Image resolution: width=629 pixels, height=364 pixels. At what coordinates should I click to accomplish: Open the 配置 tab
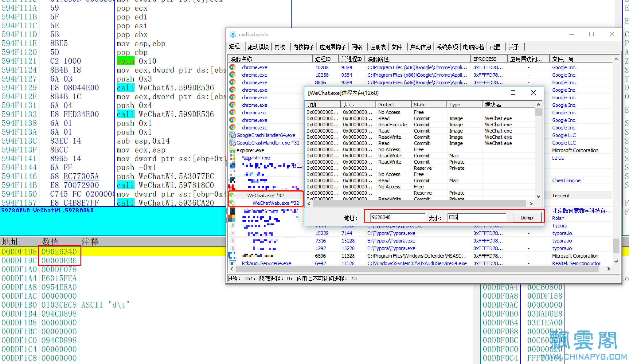click(x=495, y=47)
